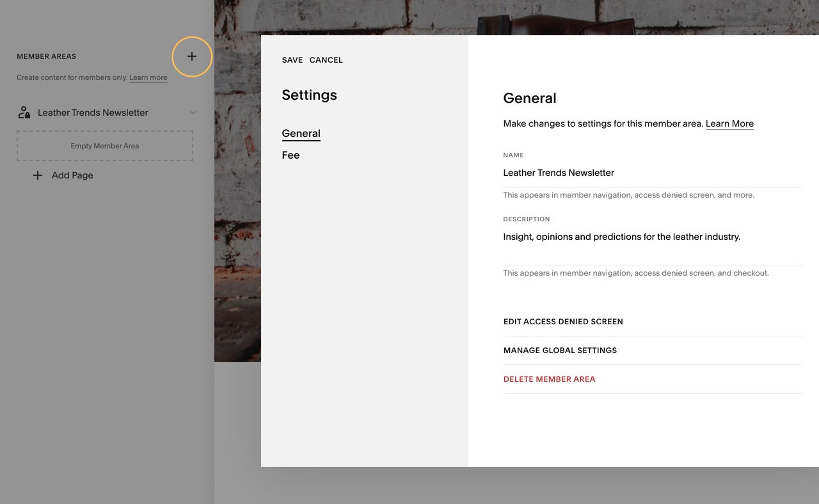Select the Empty Member Area placeholder
Image resolution: width=819 pixels, height=504 pixels.
pos(104,145)
